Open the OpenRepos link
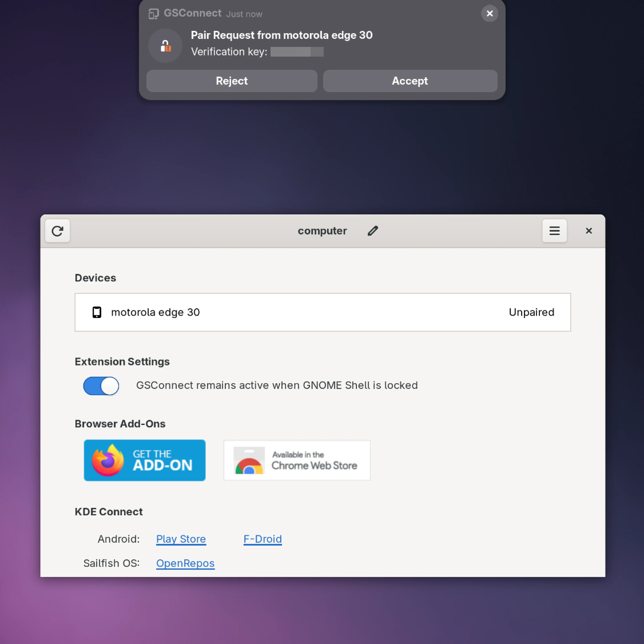644x644 pixels. point(185,563)
